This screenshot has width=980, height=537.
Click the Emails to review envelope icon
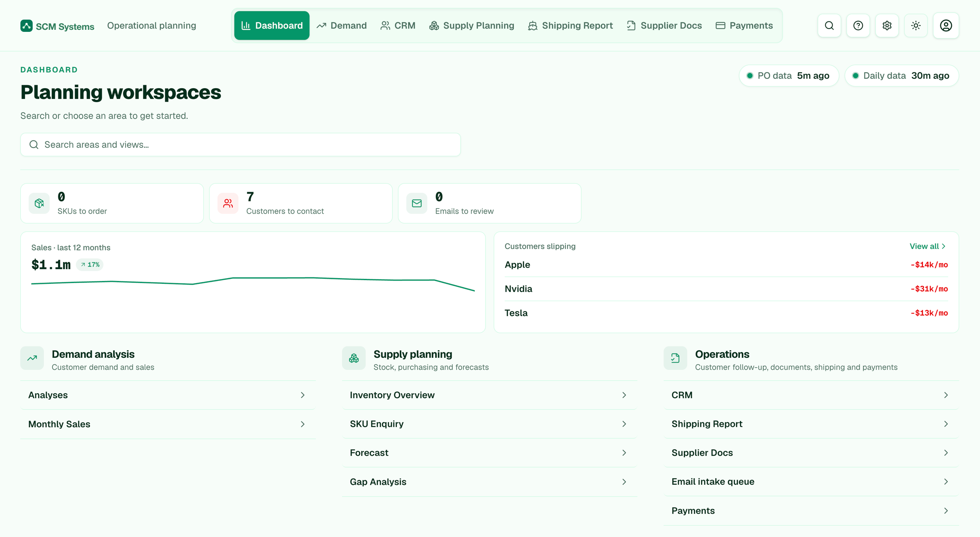417,203
